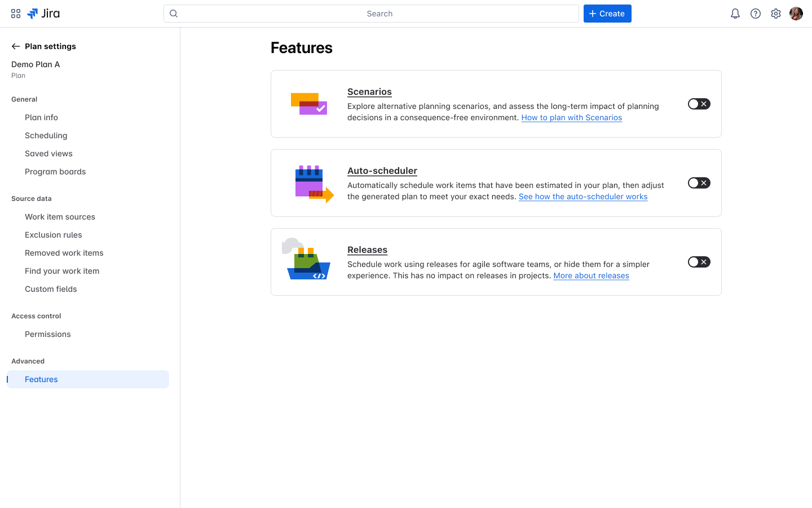Open notifications bell
Image resolution: width=812 pixels, height=508 pixels.
735,13
